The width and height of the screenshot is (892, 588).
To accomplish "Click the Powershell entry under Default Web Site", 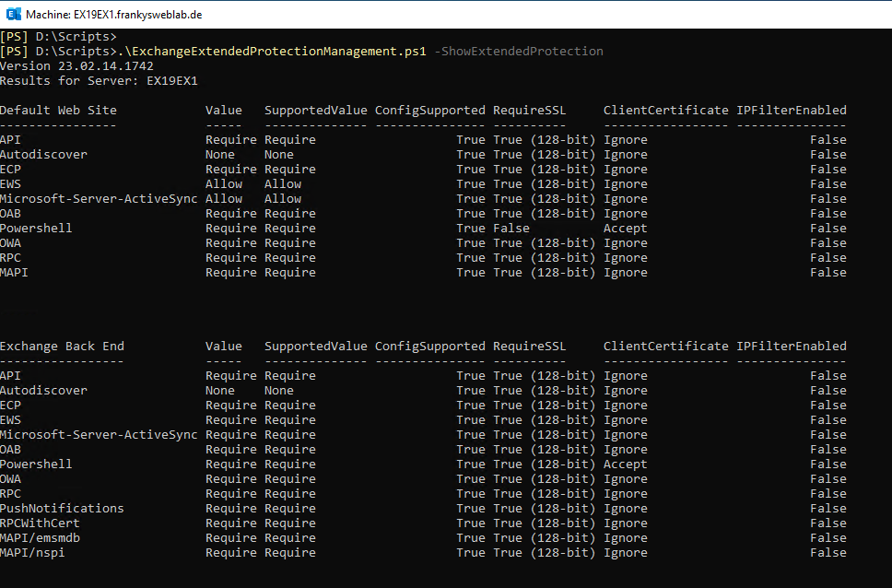I will 36,228.
